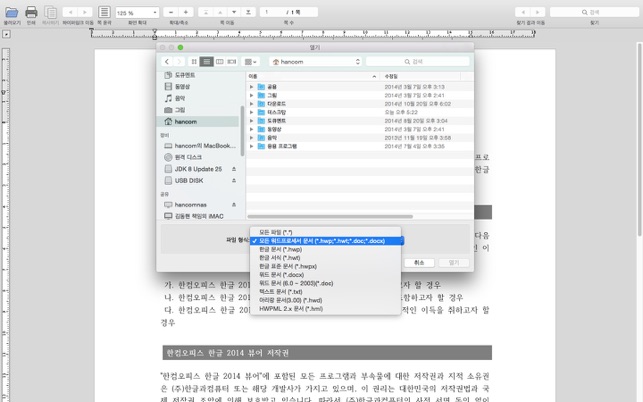
Task: Click the 취소 cancel button
Action: [419, 263]
